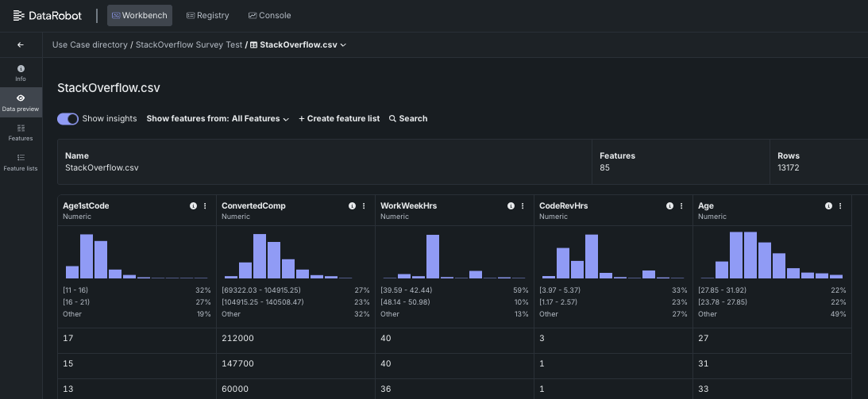Click tallest bar in WorkWeekHrs histogram
Viewport: 868px width, 399px height.
click(433, 256)
